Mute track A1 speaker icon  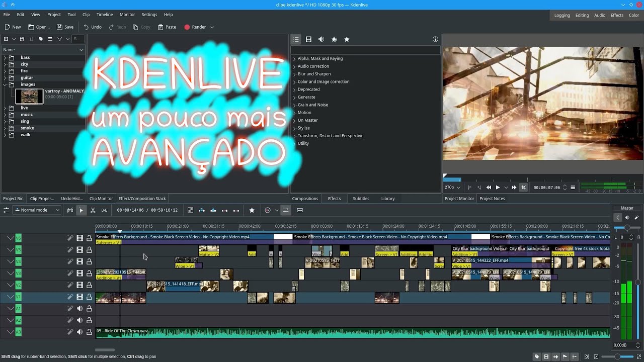coord(79,308)
